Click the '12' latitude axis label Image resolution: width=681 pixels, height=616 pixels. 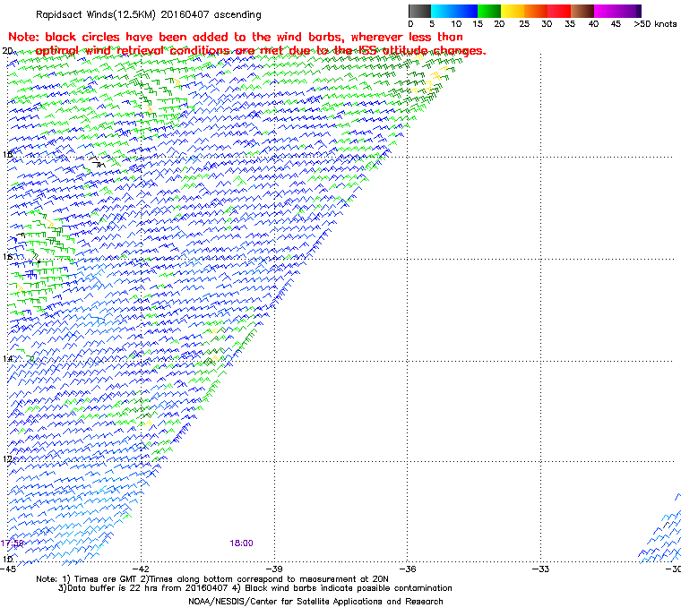pyautogui.click(x=7, y=458)
